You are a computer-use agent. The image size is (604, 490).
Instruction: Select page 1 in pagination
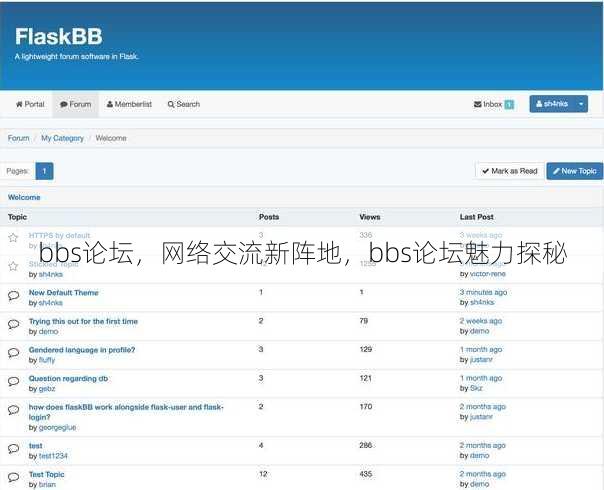tap(44, 171)
